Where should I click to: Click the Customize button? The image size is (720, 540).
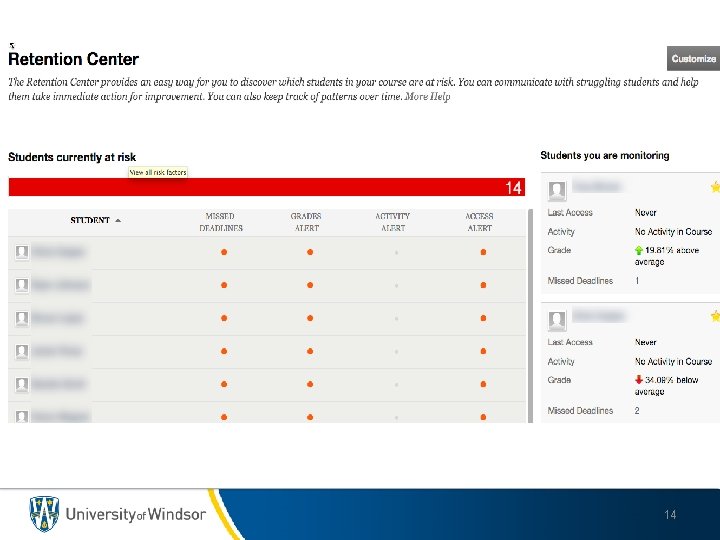pyautogui.click(x=693, y=58)
